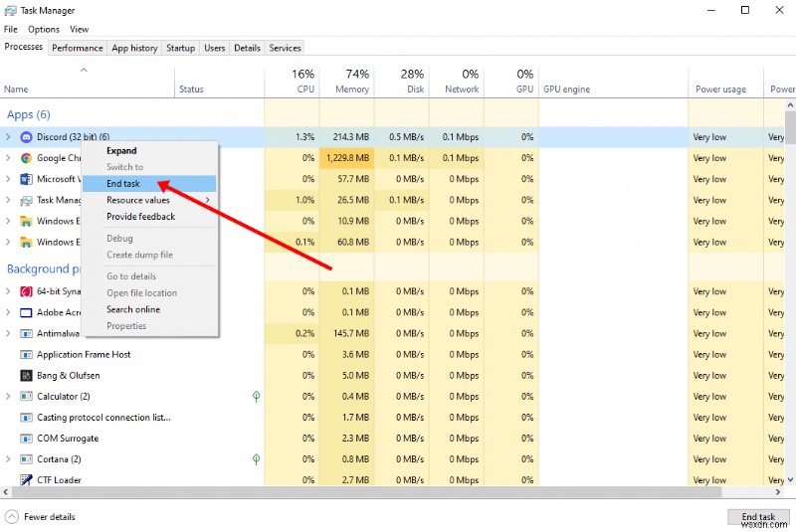Click the Google Chrome icon
This screenshot has height=532, width=796.
coord(26,158)
